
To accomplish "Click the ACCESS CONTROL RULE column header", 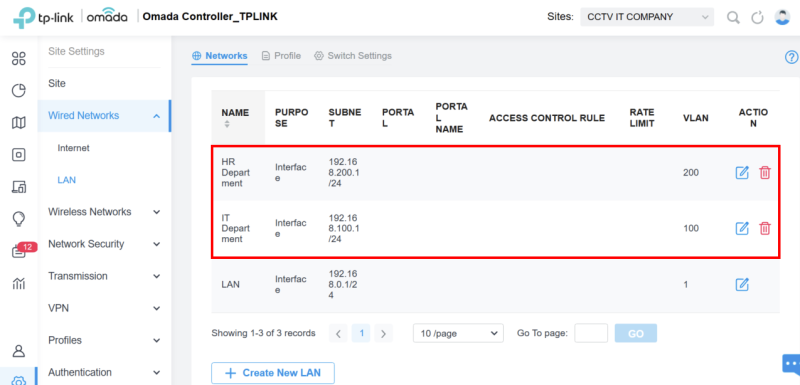I will [547, 118].
